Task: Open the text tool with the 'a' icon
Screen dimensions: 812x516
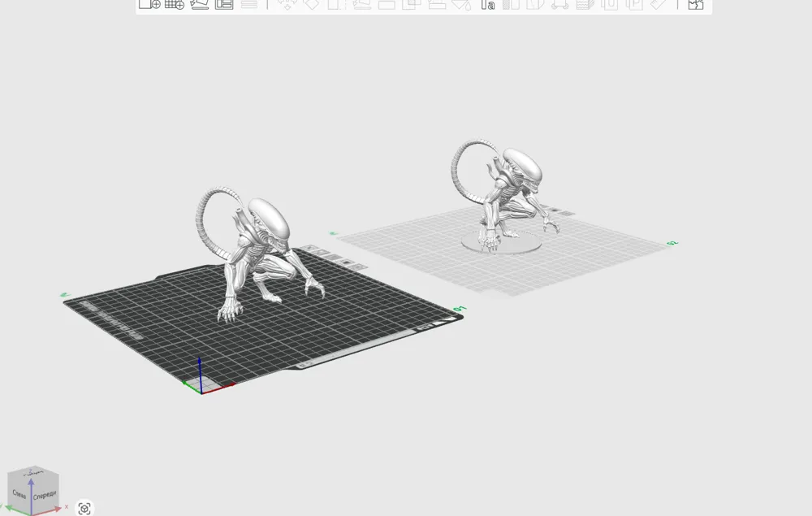Action: tap(488, 5)
